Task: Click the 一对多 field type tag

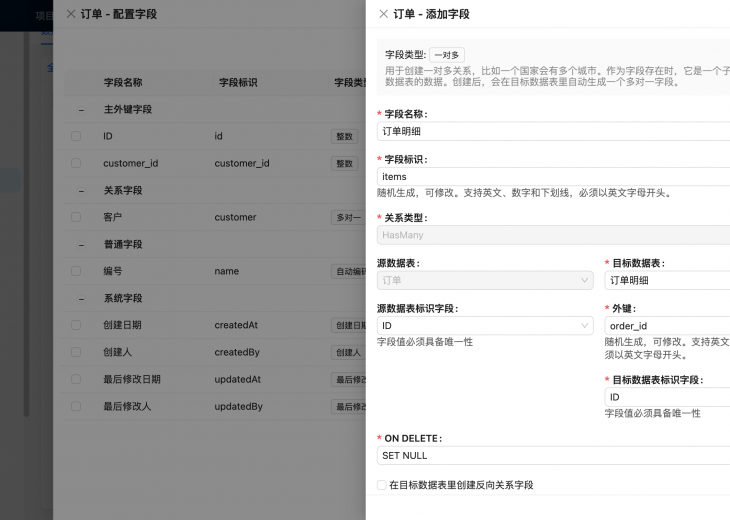Action: pos(447,55)
